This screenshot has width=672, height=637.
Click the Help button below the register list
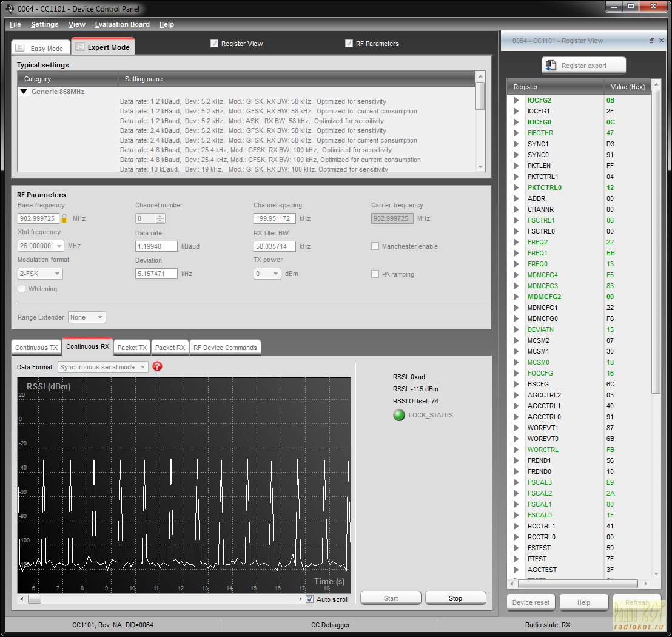coord(583,602)
